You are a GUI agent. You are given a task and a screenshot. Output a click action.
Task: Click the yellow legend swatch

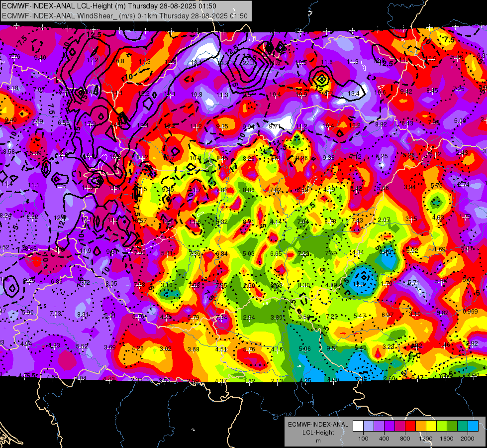[x=431, y=426]
